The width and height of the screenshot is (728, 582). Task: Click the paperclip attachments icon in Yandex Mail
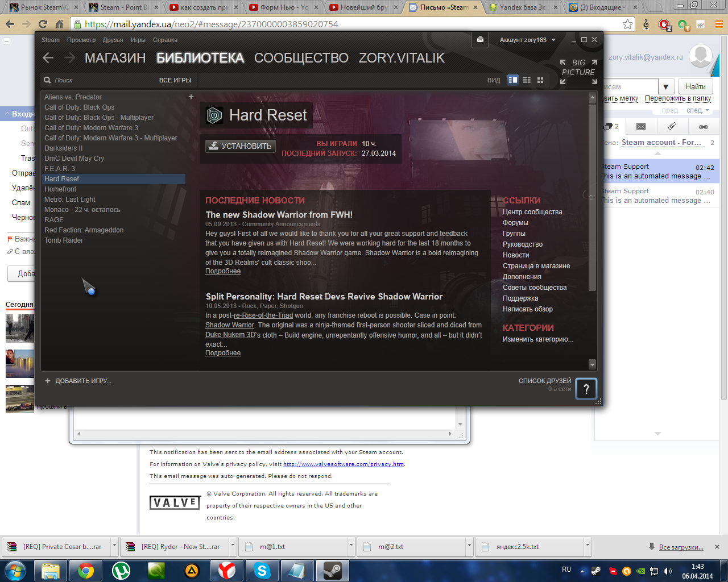coord(672,126)
